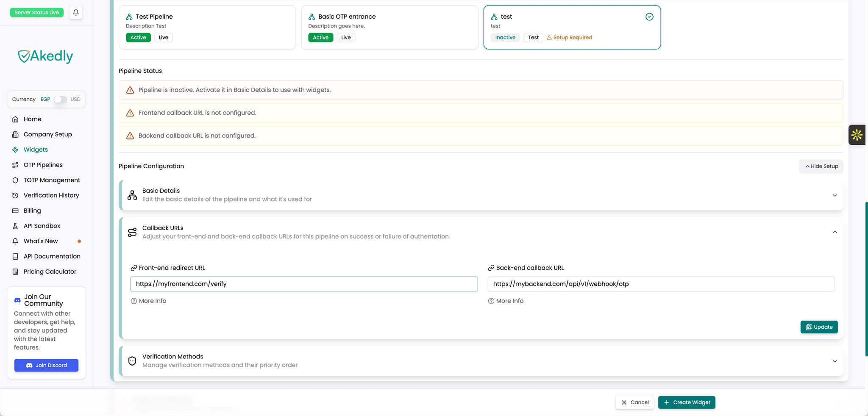Open More Info under Front-end redirect URL
The image size is (868, 416).
tap(148, 301)
